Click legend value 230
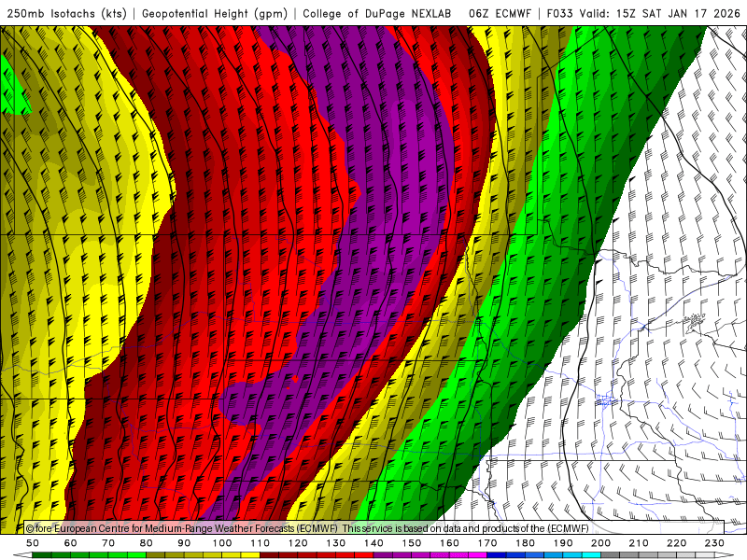 714,543
